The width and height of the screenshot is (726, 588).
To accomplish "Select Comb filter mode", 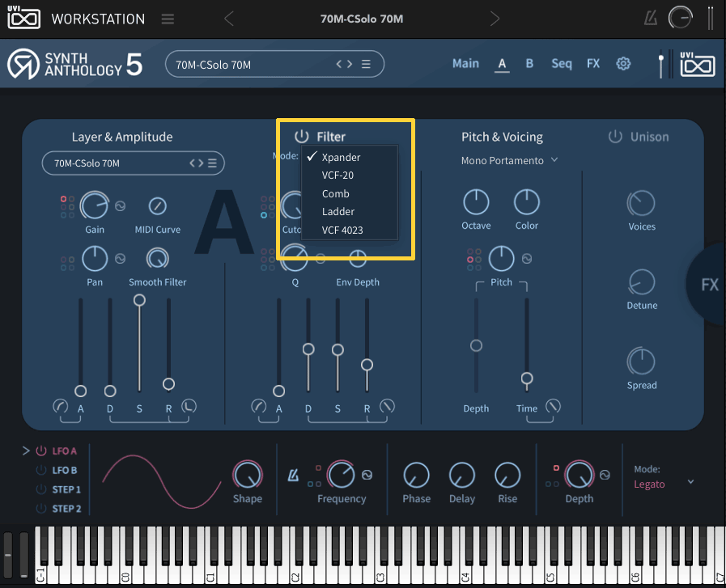I will click(350, 193).
